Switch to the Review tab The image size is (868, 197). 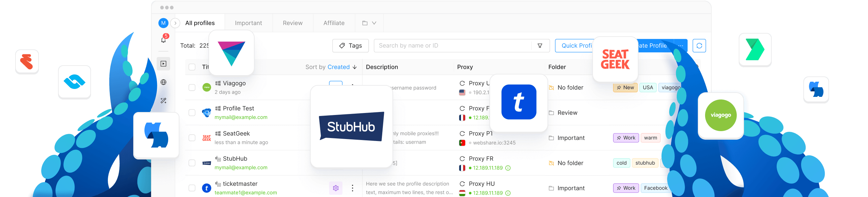[293, 23]
